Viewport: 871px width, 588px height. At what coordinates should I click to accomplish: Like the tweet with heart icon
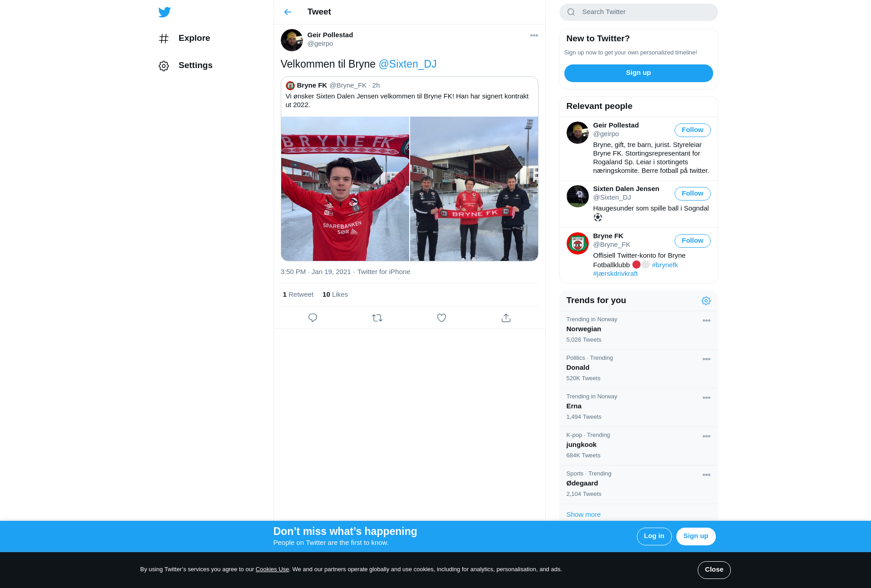[x=441, y=318]
